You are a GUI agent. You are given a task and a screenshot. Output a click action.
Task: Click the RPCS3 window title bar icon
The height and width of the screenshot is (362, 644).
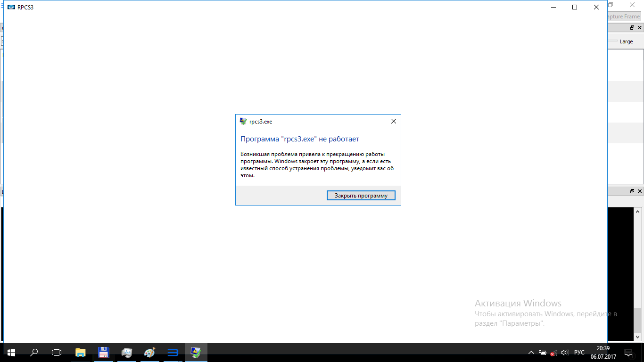11,7
